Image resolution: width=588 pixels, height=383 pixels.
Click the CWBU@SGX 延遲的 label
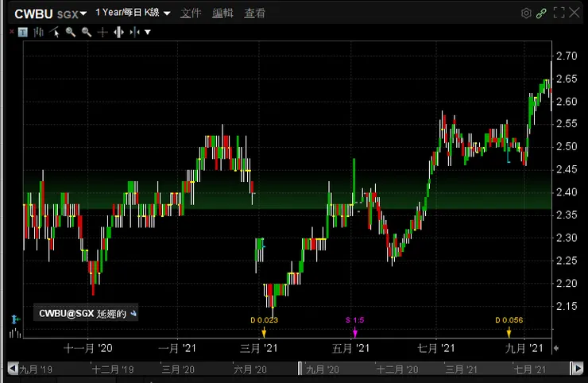pyautogui.click(x=83, y=313)
